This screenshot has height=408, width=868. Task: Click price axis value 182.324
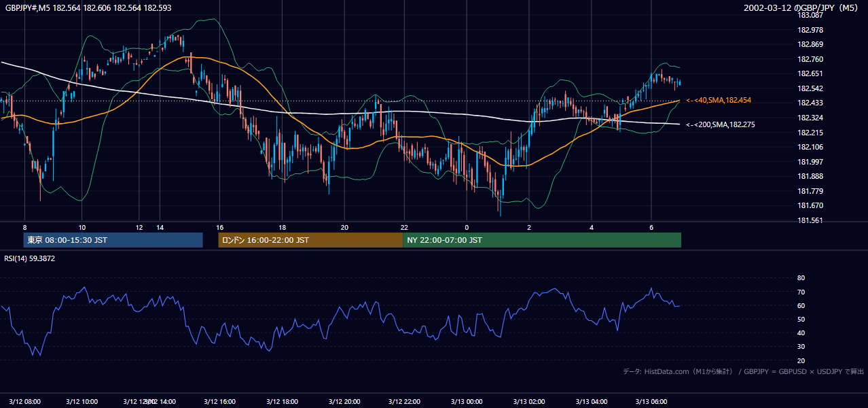810,118
